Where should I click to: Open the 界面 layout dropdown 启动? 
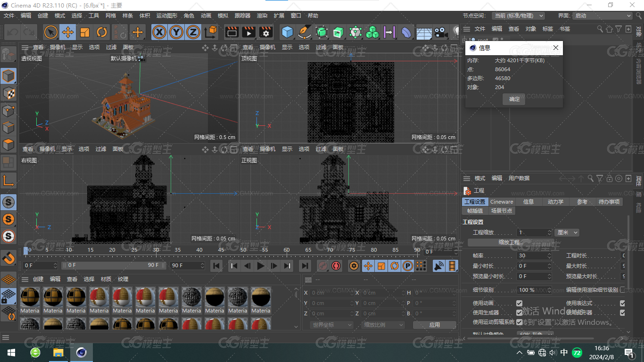point(603,16)
